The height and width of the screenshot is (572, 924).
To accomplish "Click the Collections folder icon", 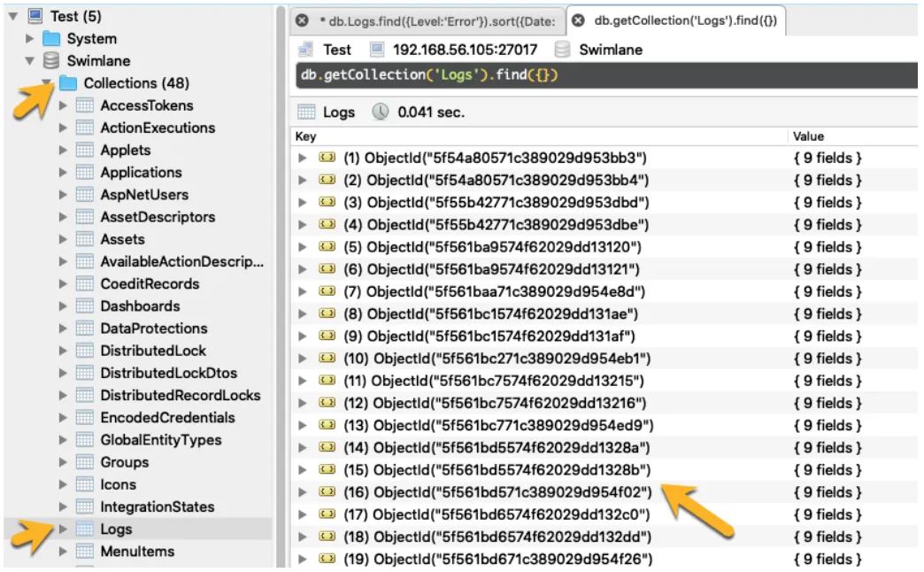I will [x=68, y=83].
